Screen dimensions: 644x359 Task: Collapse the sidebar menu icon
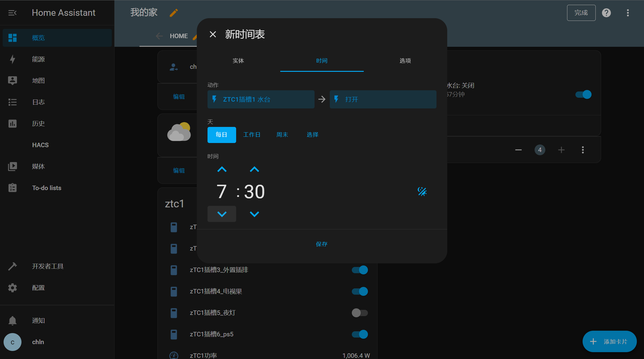[x=12, y=13]
